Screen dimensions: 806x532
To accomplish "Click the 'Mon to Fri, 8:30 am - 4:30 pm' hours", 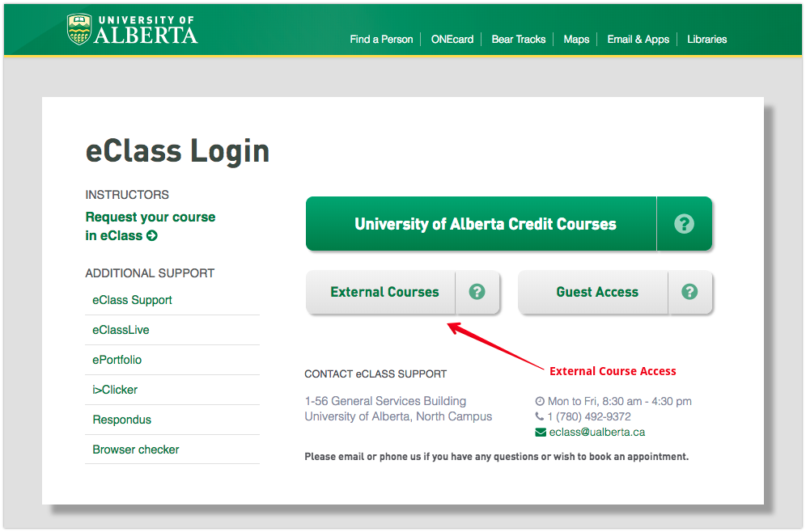I will 619,401.
